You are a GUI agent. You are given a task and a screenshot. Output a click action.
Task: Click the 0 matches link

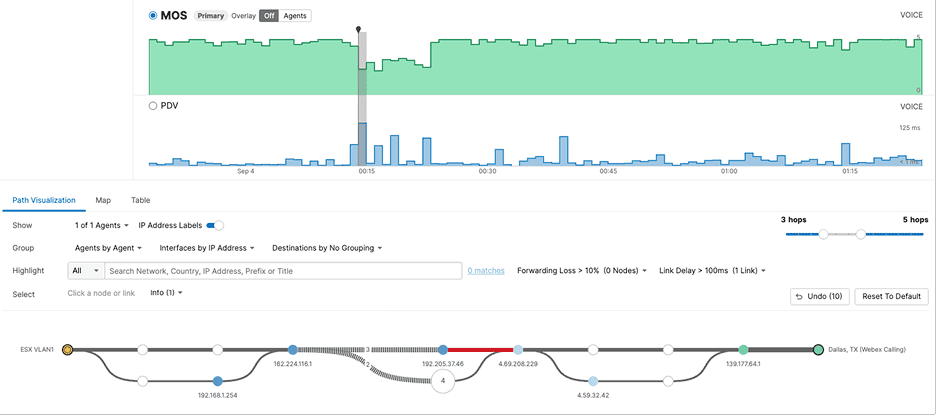[486, 271]
